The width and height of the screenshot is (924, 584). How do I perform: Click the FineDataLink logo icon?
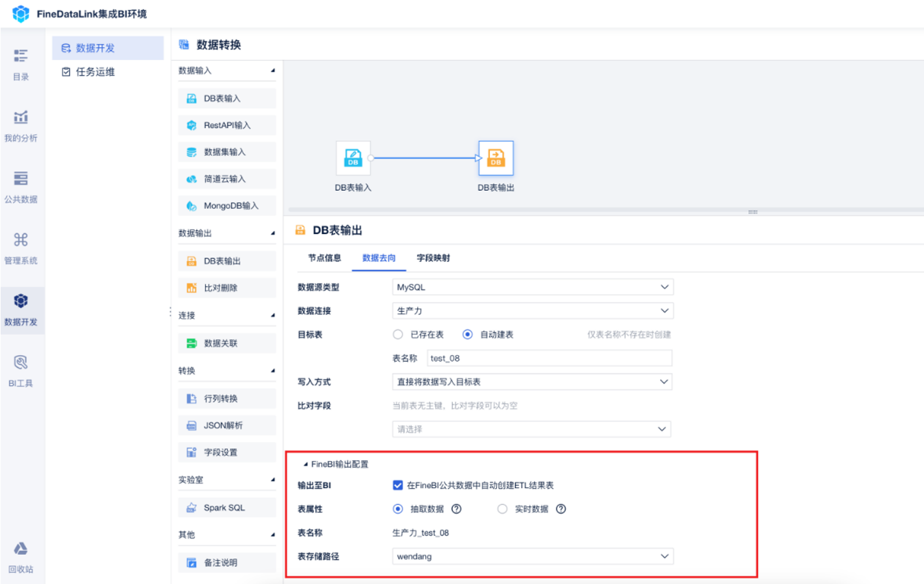pos(21,14)
